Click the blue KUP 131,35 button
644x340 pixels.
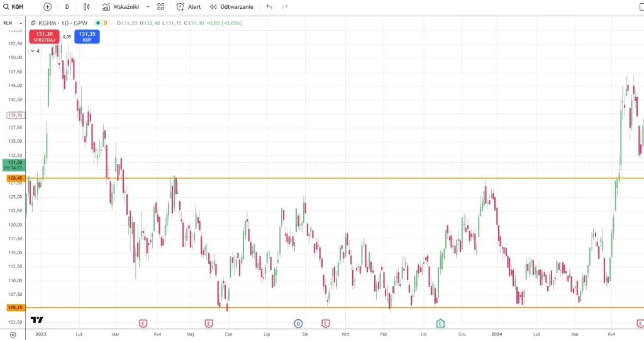coord(87,37)
